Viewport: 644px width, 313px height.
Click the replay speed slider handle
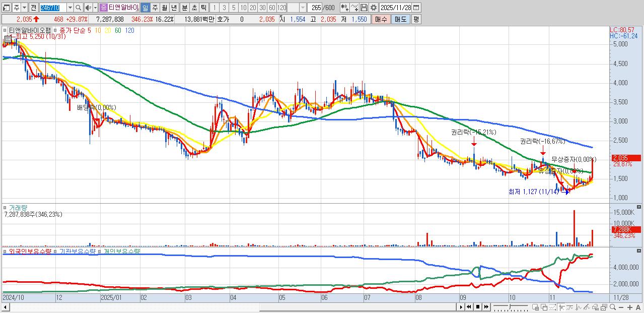tap(510, 306)
